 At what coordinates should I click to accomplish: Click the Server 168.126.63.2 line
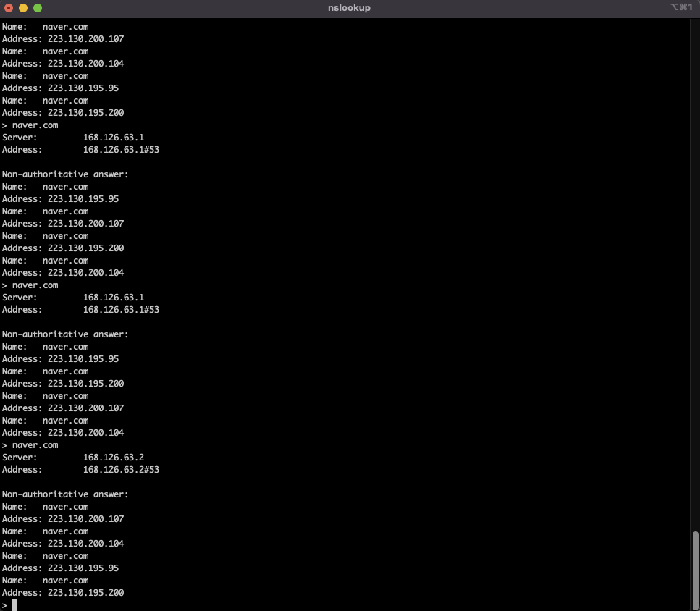(x=73, y=458)
